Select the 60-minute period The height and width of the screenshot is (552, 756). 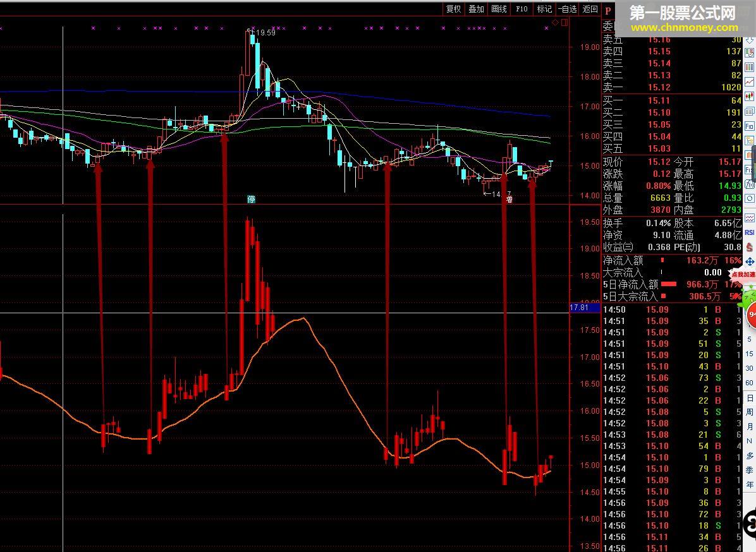pos(749,383)
